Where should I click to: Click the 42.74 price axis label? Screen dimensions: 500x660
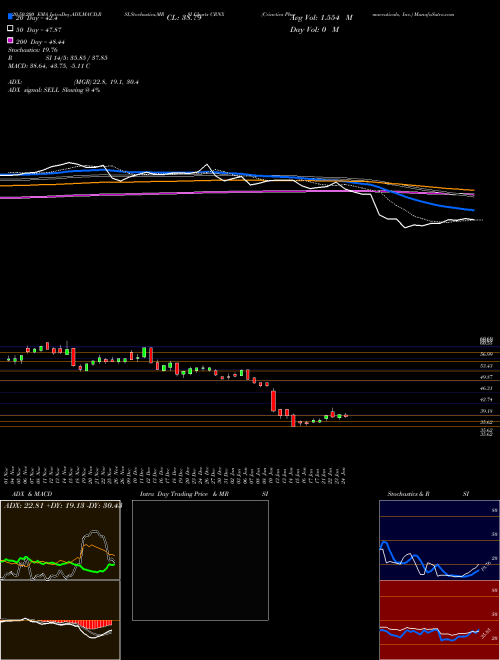click(486, 399)
